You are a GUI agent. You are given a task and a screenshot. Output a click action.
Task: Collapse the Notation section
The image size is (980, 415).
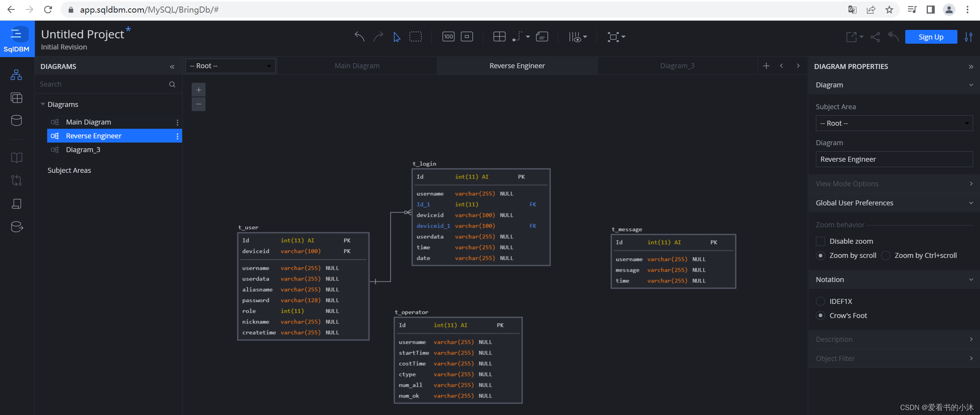[894, 280]
